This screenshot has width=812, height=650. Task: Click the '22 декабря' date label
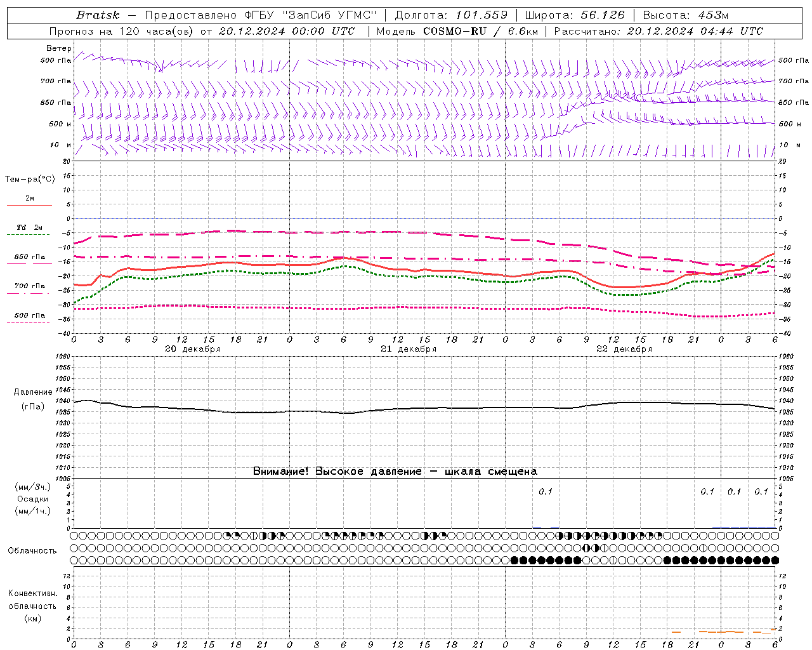tap(624, 349)
